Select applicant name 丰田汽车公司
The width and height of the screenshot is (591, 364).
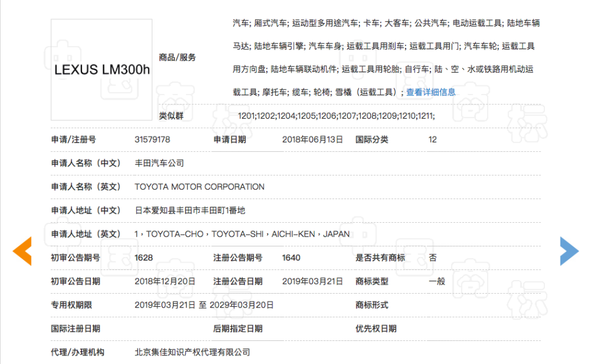(159, 163)
